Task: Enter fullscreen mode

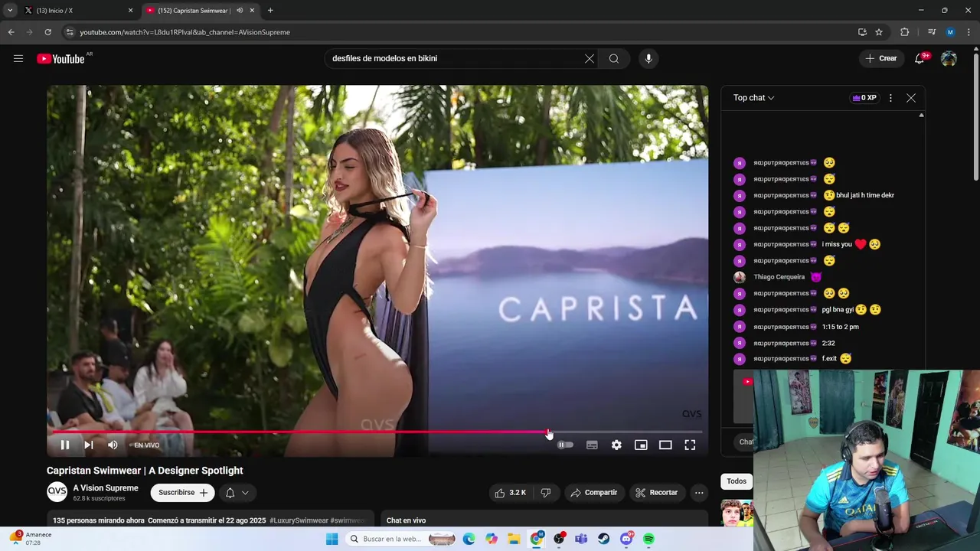Action: [x=690, y=445]
